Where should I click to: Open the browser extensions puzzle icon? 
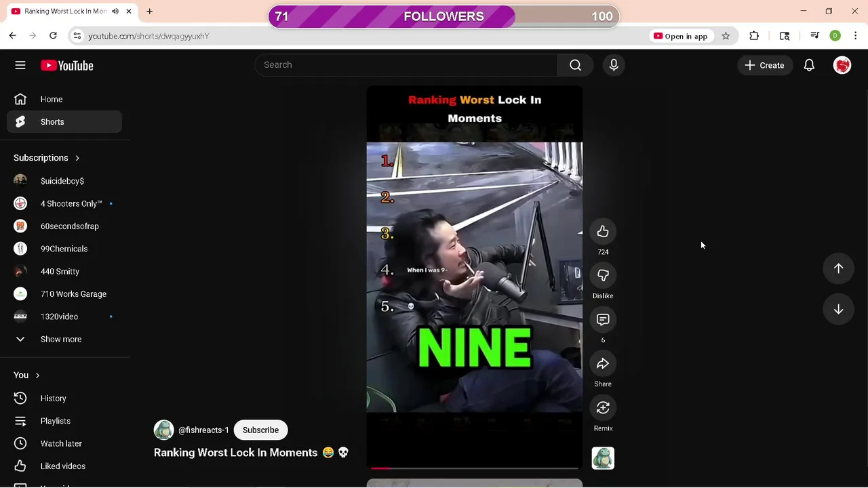tap(754, 36)
